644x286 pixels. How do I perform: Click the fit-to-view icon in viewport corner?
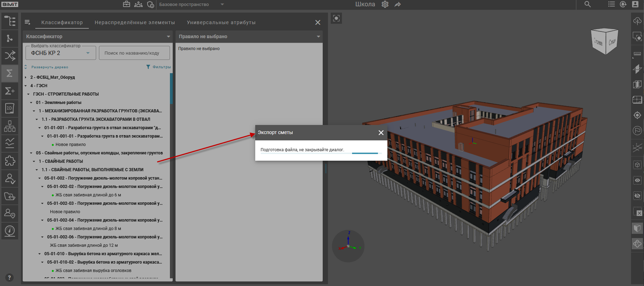click(336, 18)
